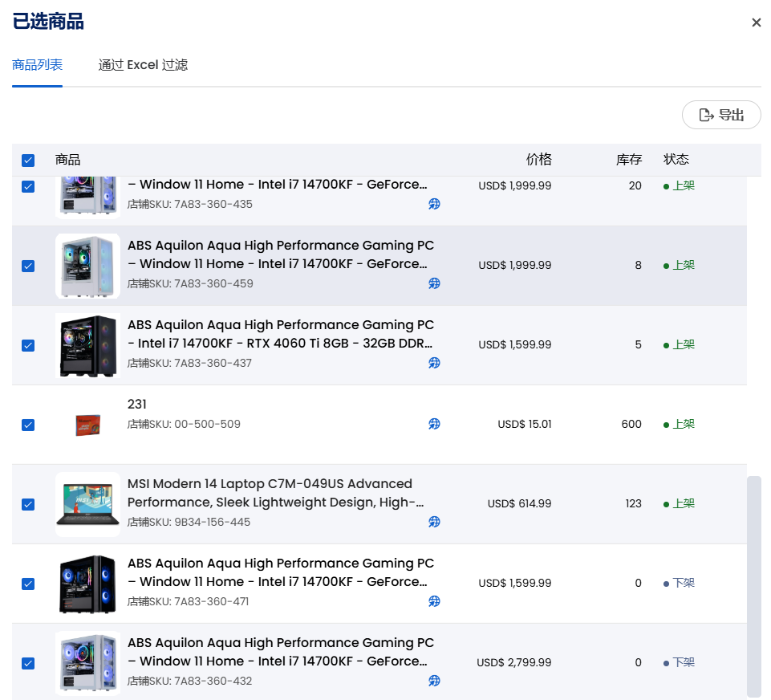Click product name 231
This screenshot has width=771, height=700.
pyautogui.click(x=136, y=405)
